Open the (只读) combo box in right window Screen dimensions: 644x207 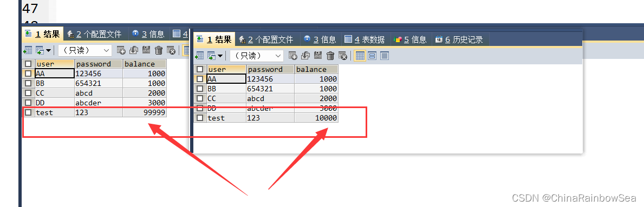pyautogui.click(x=256, y=55)
